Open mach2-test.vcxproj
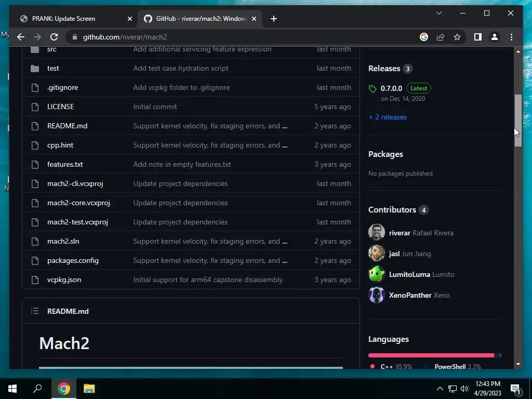Viewport: 532px width, 399px height. 77,222
